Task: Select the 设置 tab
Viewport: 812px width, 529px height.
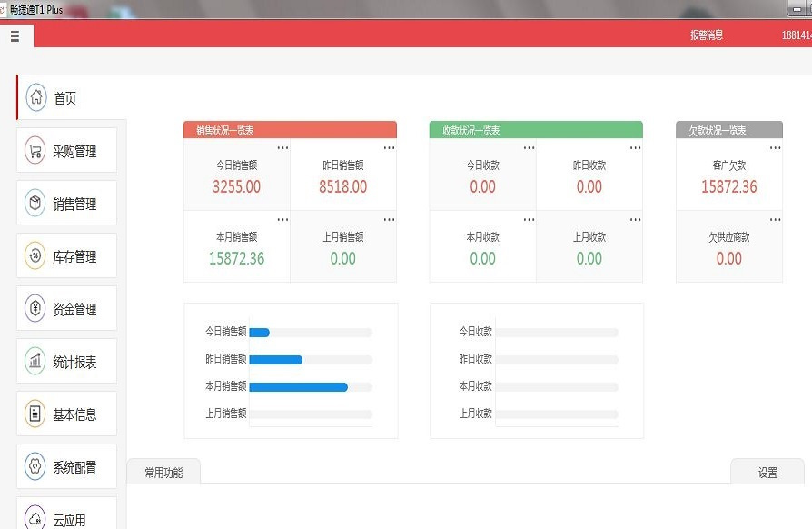Action: point(767,472)
